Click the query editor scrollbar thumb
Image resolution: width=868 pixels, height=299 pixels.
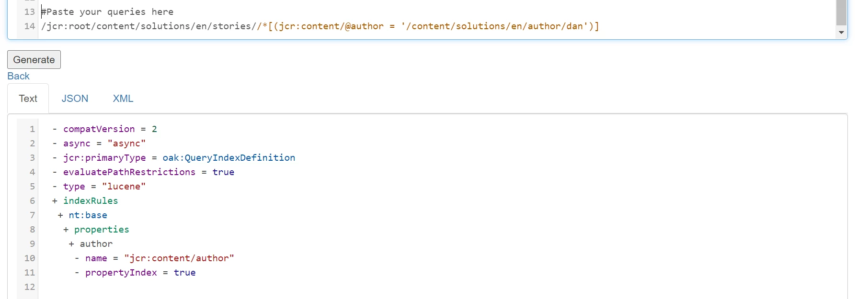pos(841,12)
